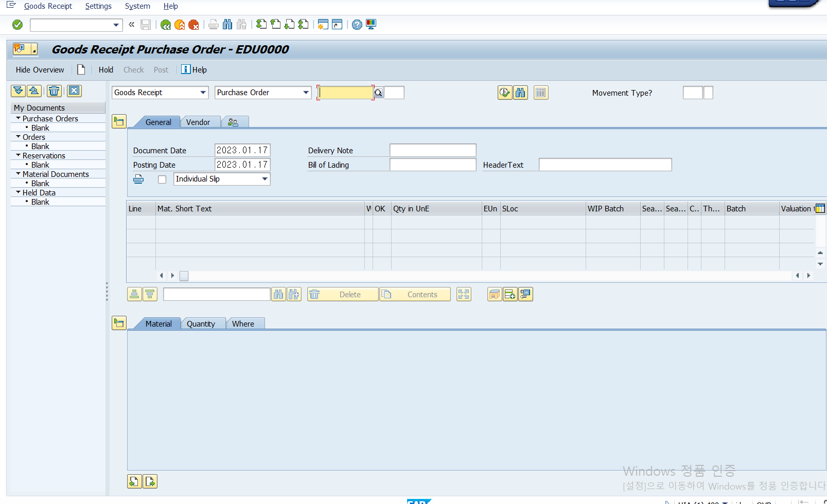Switch to the Vendor tab
Viewport: 827px width, 504px height.
(198, 122)
